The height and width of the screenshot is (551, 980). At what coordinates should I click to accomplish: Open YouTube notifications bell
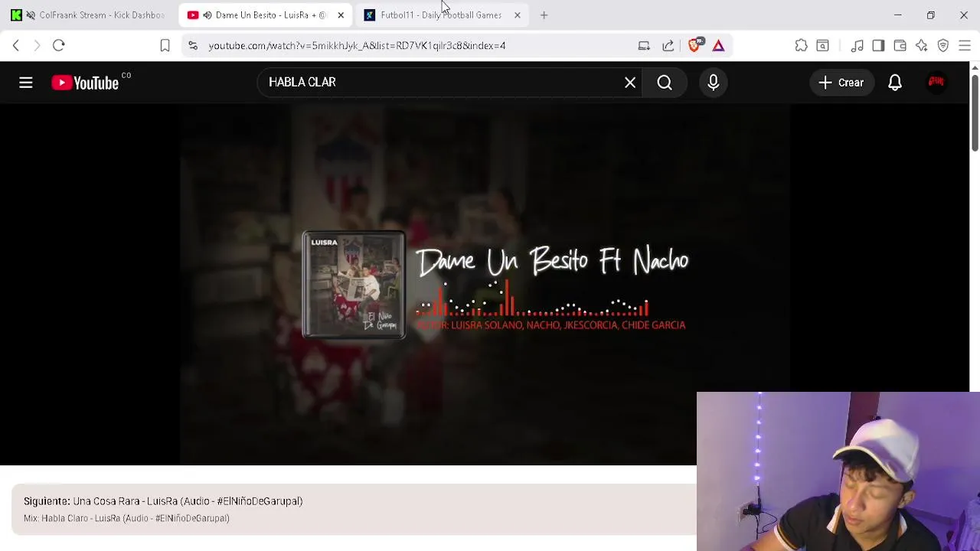[895, 83]
